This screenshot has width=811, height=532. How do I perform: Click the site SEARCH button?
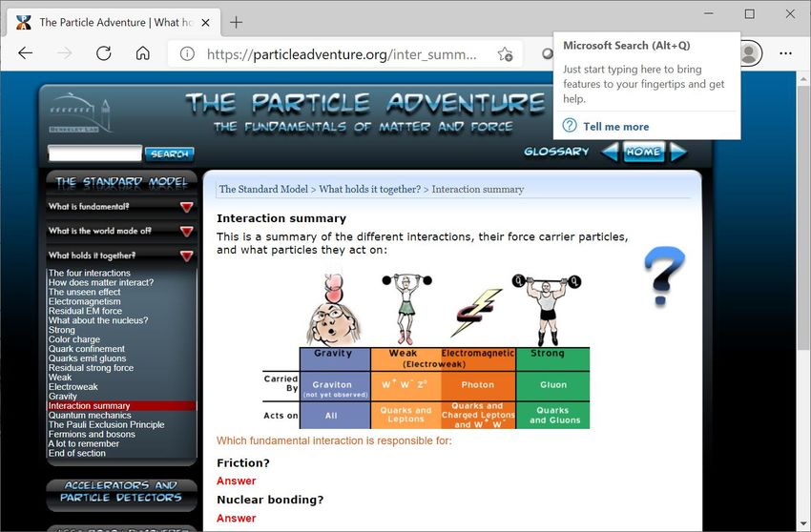coord(169,153)
